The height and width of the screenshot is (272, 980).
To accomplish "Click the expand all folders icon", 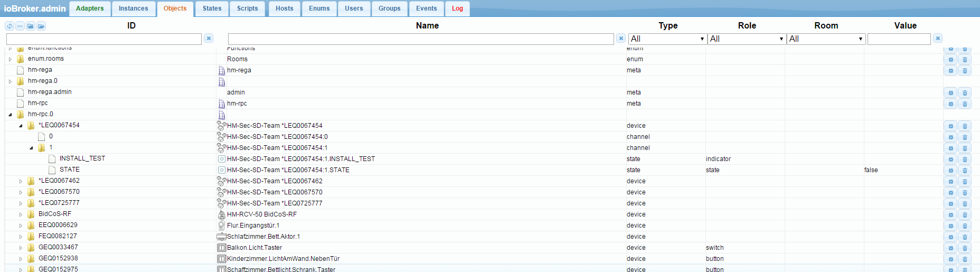I will [41, 26].
